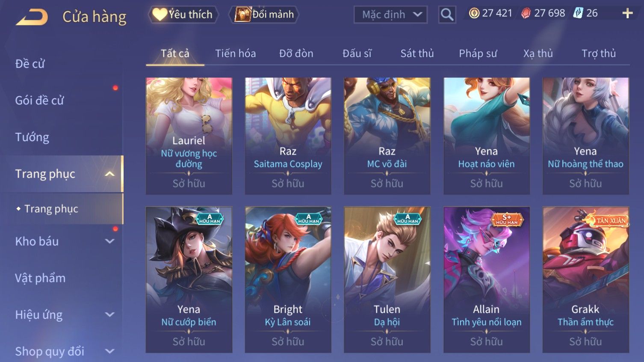The image size is (644, 362).
Task: Open the search magnifier icon
Action: (447, 15)
